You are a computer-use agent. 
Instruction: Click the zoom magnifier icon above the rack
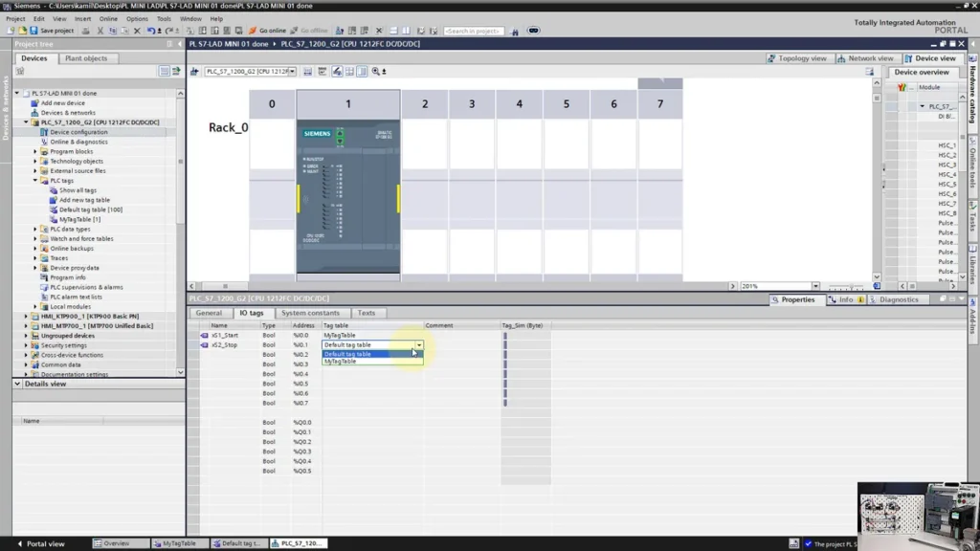(x=375, y=71)
